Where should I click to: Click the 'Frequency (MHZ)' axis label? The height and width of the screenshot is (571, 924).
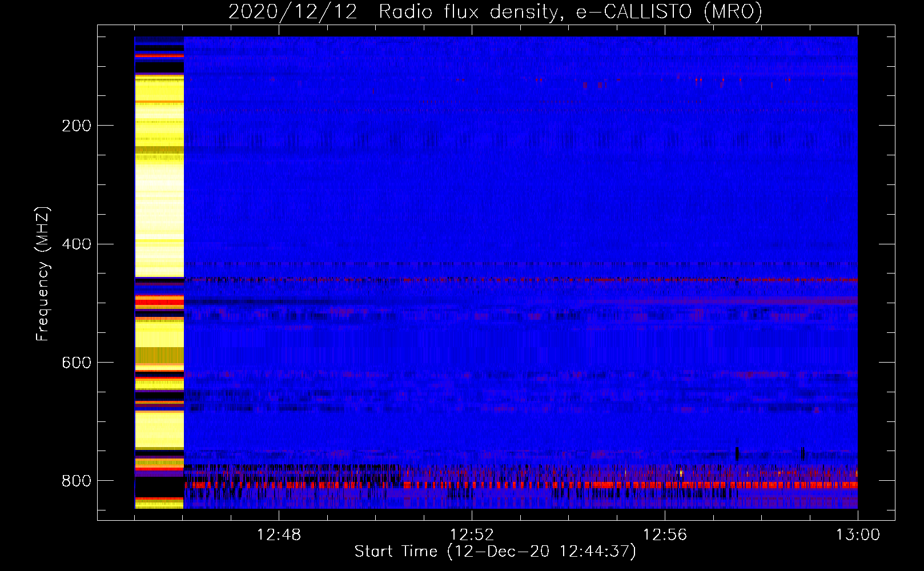[x=43, y=274]
